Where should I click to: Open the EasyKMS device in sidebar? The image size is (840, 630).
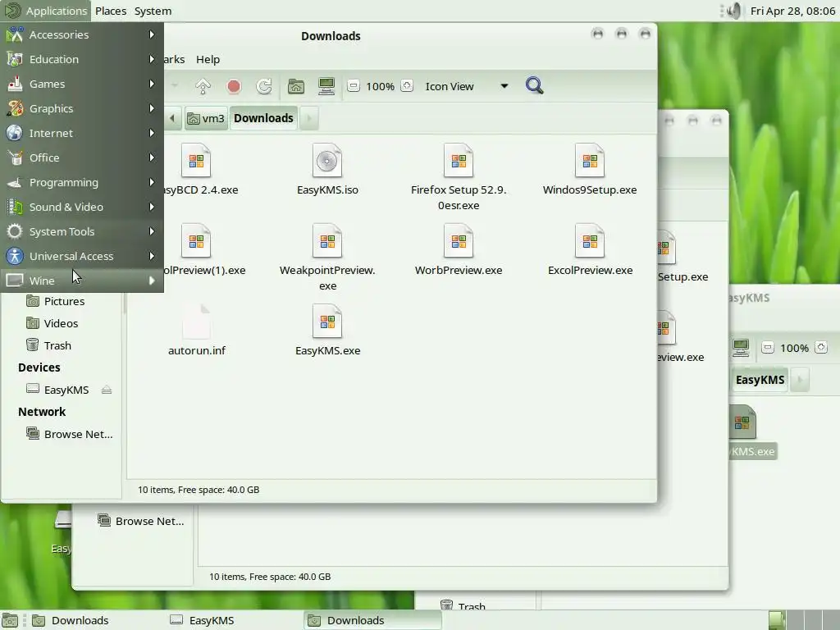tap(66, 390)
